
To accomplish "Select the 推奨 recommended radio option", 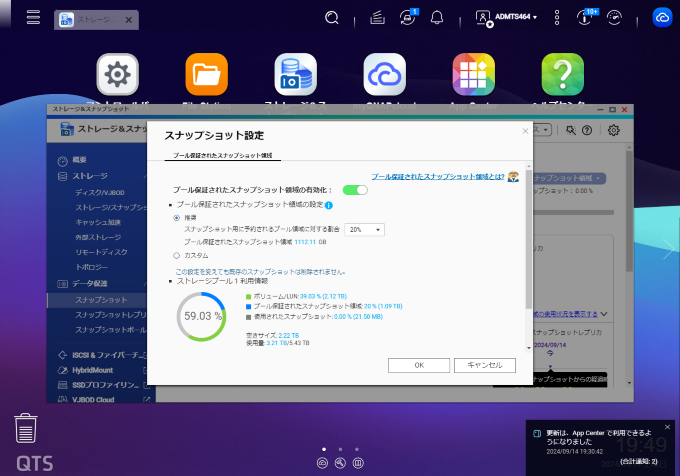I will pos(177,218).
